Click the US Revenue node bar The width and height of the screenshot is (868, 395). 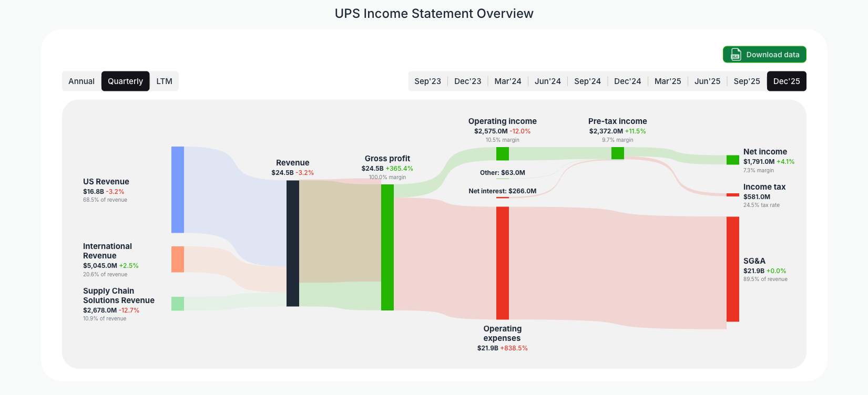(177, 189)
